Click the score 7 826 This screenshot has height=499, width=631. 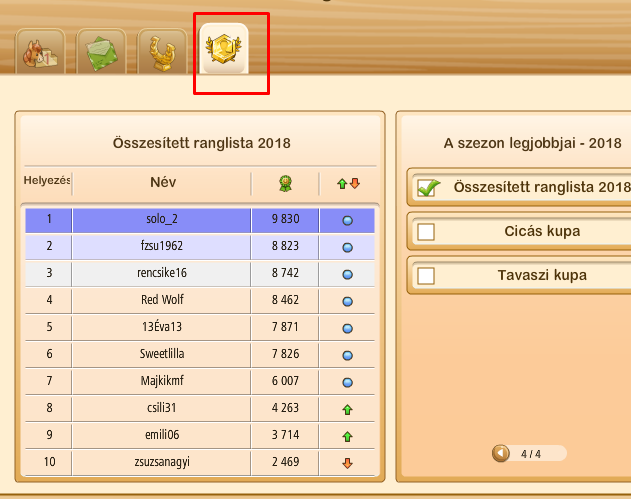(x=285, y=354)
